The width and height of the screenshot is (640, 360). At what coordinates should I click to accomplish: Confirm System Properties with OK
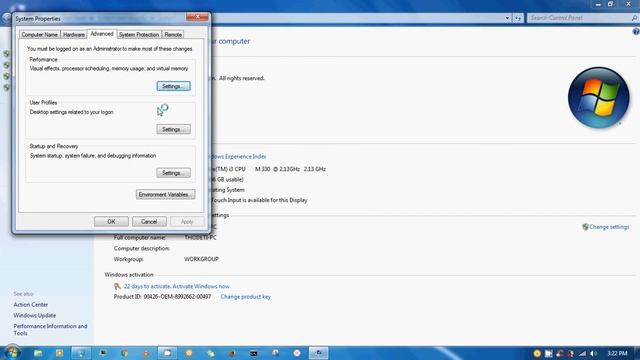point(111,222)
